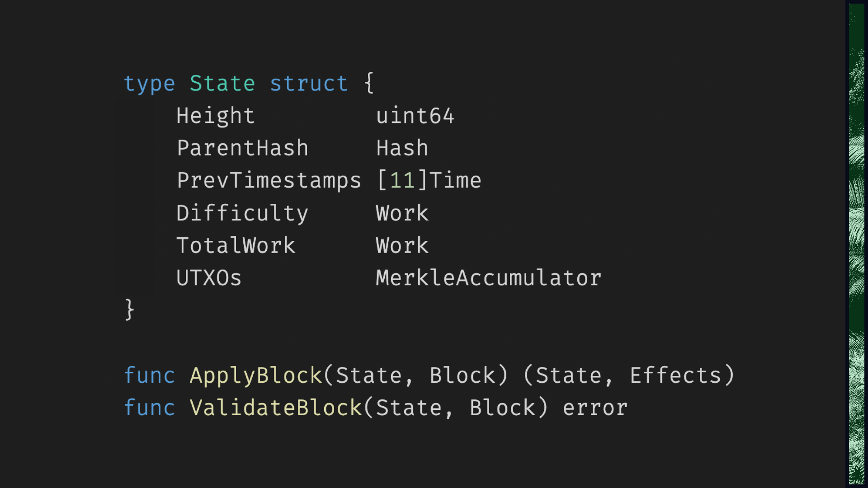This screenshot has height=488, width=868.
Task: Click the MerkleAccumulator type name
Action: point(488,278)
